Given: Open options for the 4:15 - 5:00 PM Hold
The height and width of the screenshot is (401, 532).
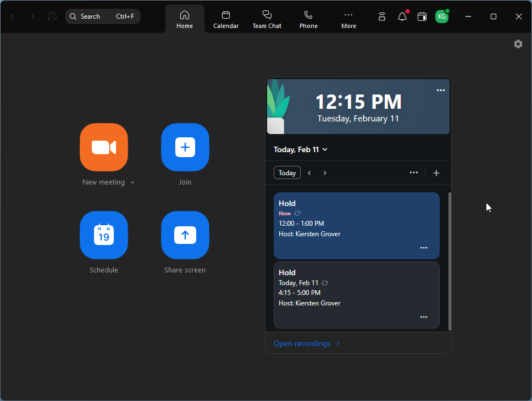Looking at the screenshot, I should [x=424, y=317].
